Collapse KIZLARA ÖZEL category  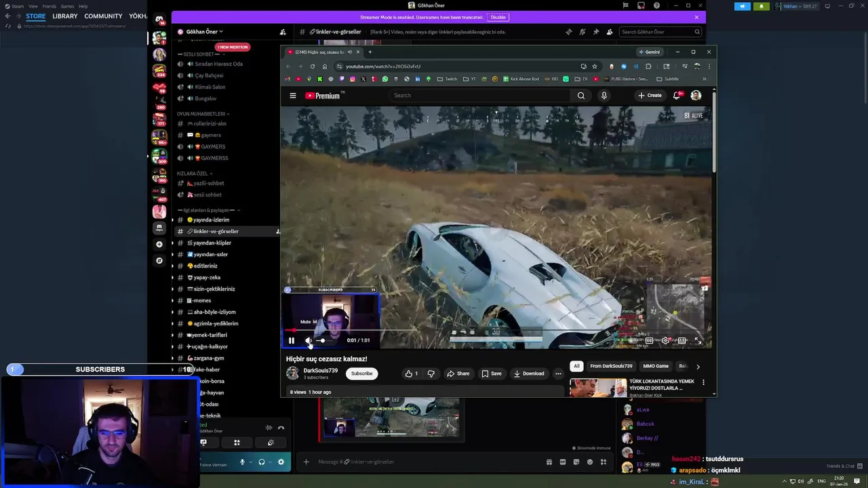pyautogui.click(x=195, y=174)
